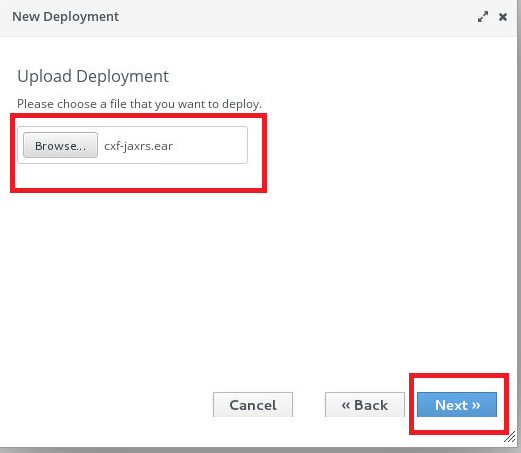
Task: Click the New Deployment title text
Action: (65, 17)
